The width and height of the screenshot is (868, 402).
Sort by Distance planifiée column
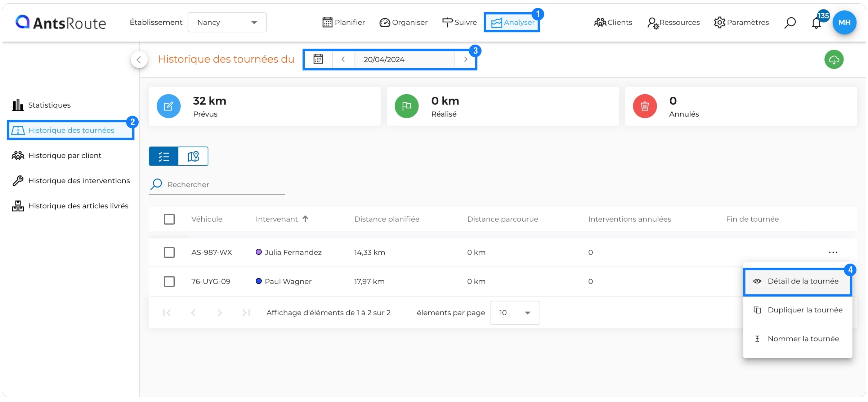coord(387,219)
